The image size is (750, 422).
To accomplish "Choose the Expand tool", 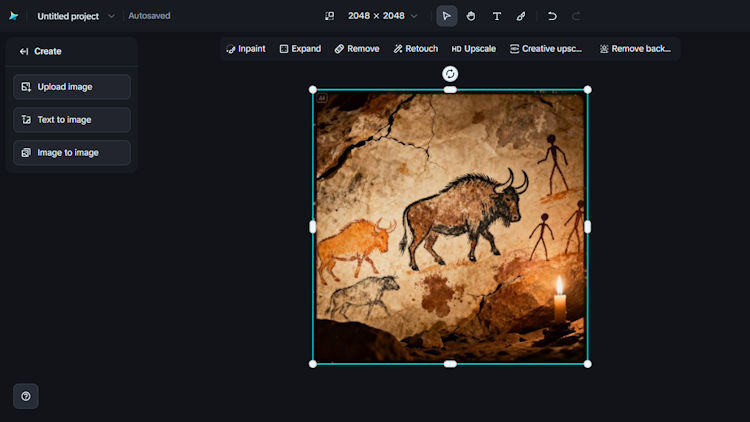I will click(x=300, y=49).
